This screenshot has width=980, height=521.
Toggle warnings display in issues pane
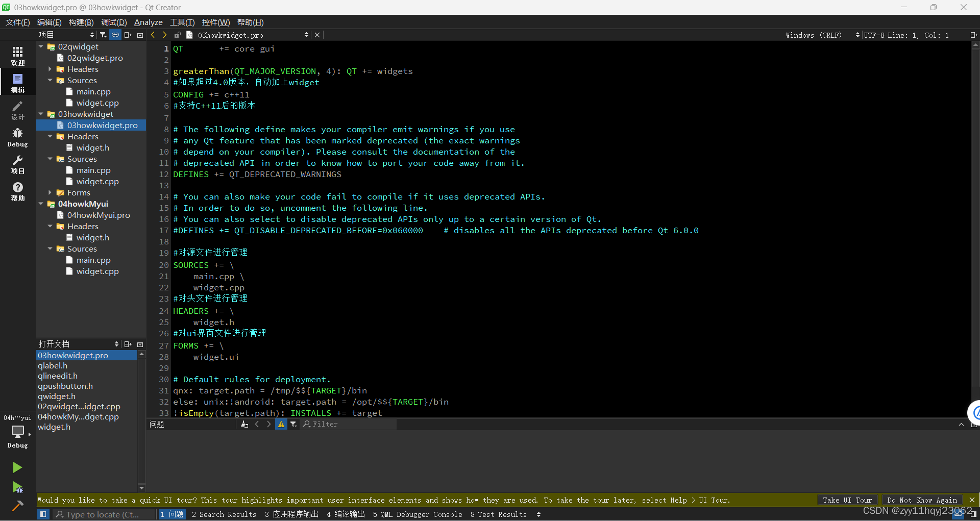pos(281,424)
